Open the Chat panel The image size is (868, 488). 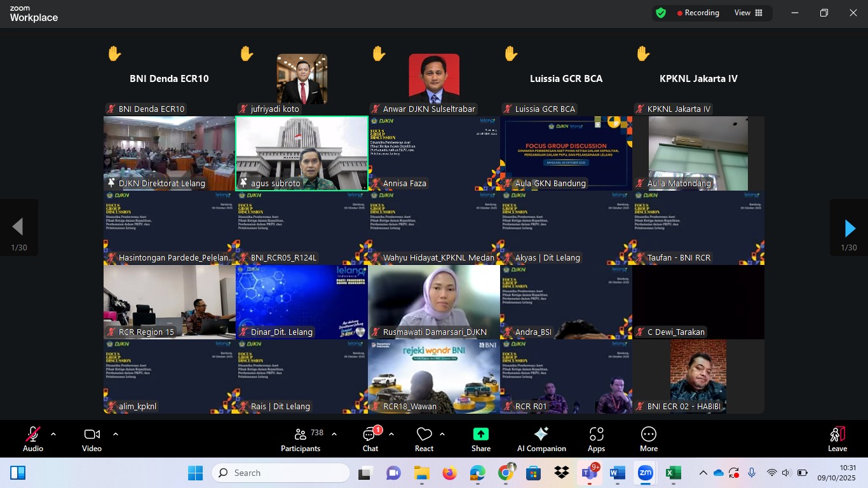click(x=370, y=439)
